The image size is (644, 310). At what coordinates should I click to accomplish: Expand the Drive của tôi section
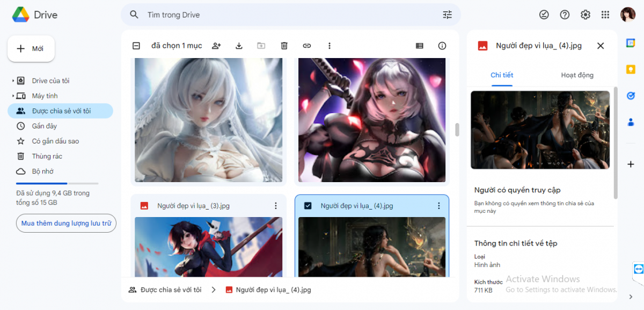click(x=12, y=81)
